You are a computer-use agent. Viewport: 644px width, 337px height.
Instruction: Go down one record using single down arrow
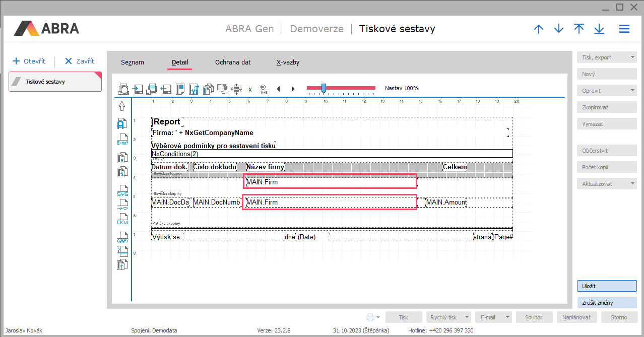coord(559,29)
